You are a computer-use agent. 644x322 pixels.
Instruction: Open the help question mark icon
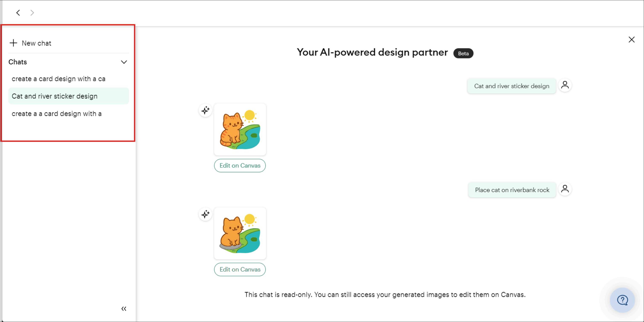[x=623, y=300]
